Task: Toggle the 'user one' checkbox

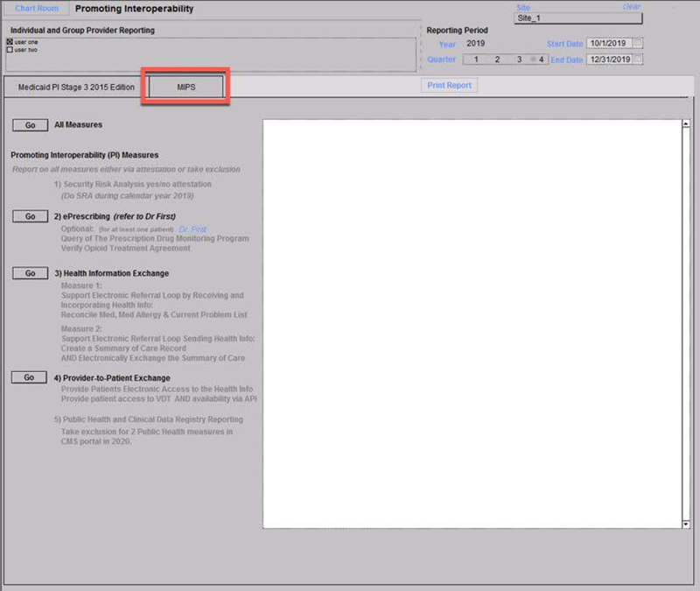Action: pyautogui.click(x=10, y=42)
